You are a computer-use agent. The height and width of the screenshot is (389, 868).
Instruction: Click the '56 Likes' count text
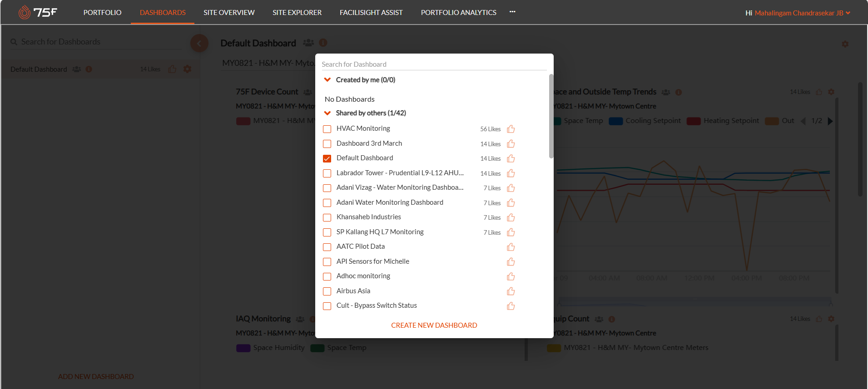491,129
